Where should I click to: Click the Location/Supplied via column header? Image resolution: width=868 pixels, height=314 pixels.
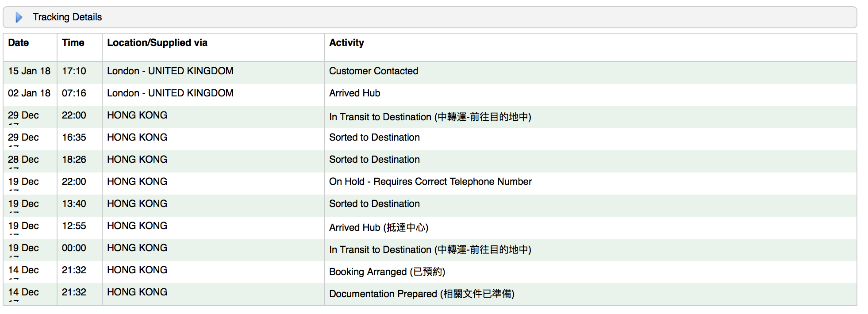(157, 43)
